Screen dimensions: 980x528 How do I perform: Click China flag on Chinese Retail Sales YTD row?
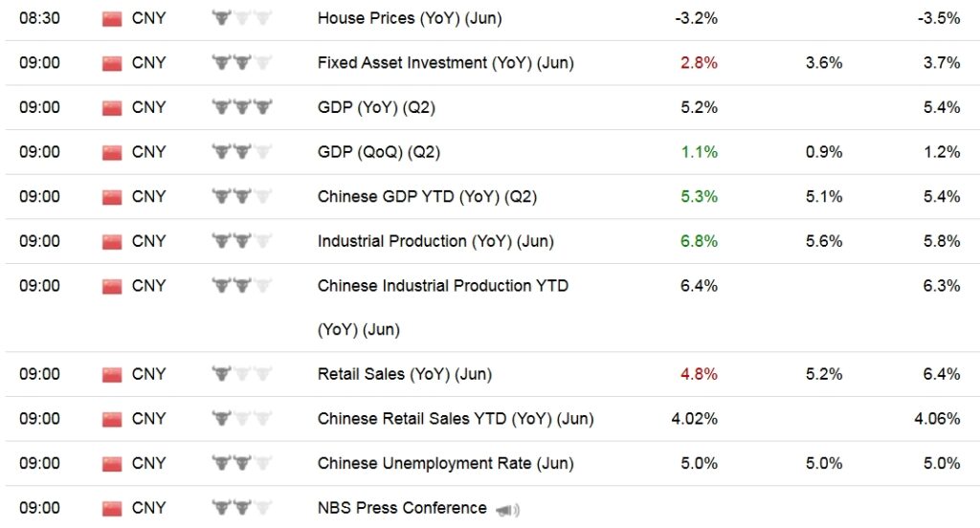[112, 419]
